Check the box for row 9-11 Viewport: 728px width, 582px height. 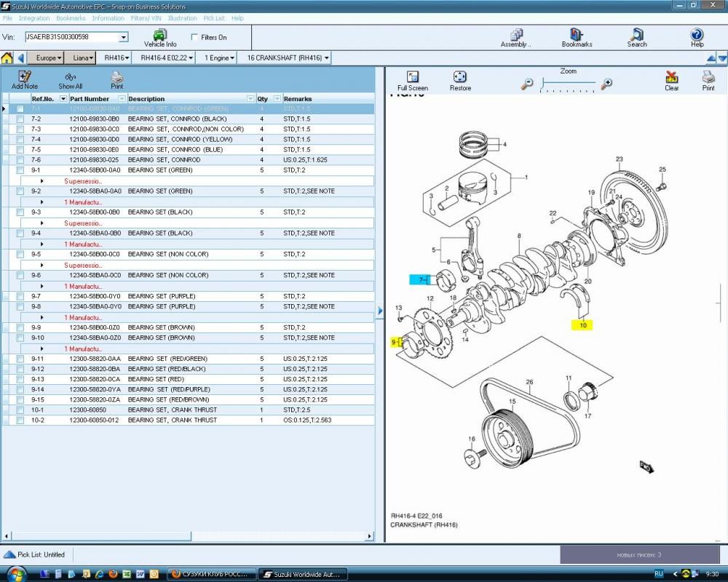(x=20, y=359)
